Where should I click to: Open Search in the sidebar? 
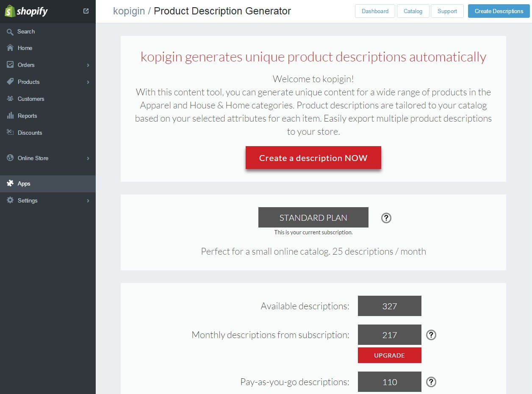coord(48,32)
